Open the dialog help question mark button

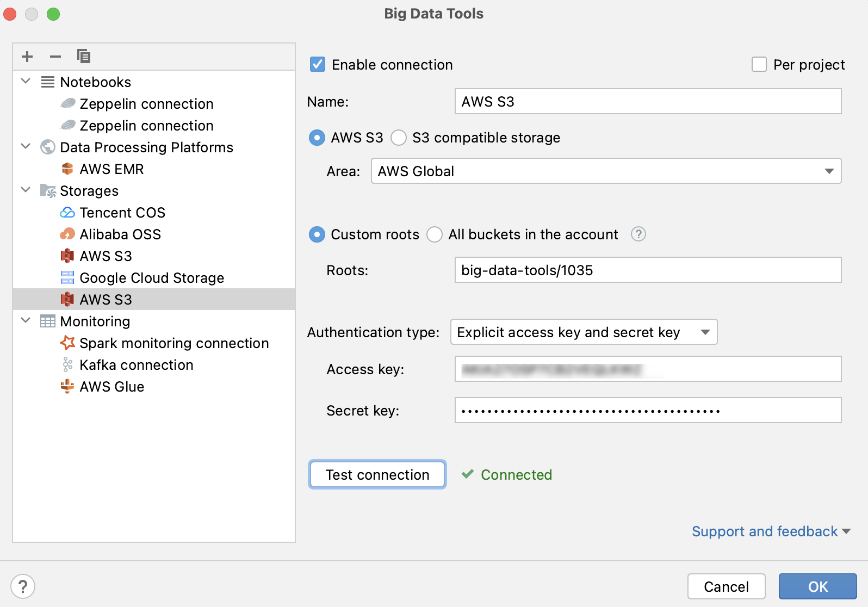(x=23, y=587)
